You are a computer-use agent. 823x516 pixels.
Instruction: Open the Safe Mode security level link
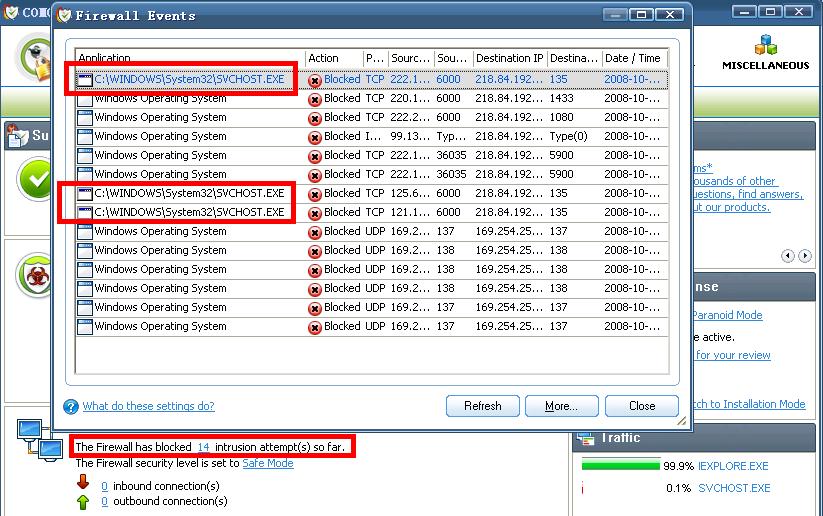click(x=268, y=464)
